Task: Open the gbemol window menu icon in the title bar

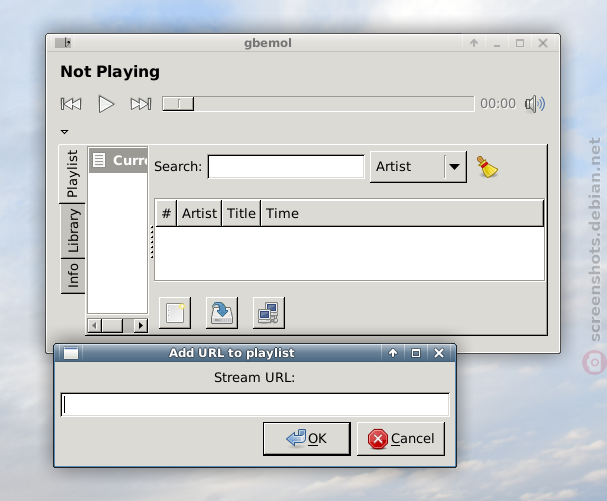Action: (x=63, y=43)
